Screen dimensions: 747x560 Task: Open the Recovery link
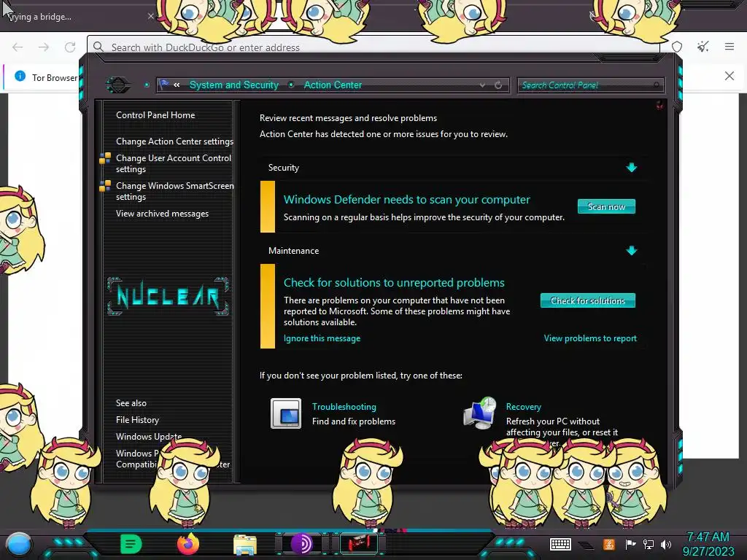523,407
